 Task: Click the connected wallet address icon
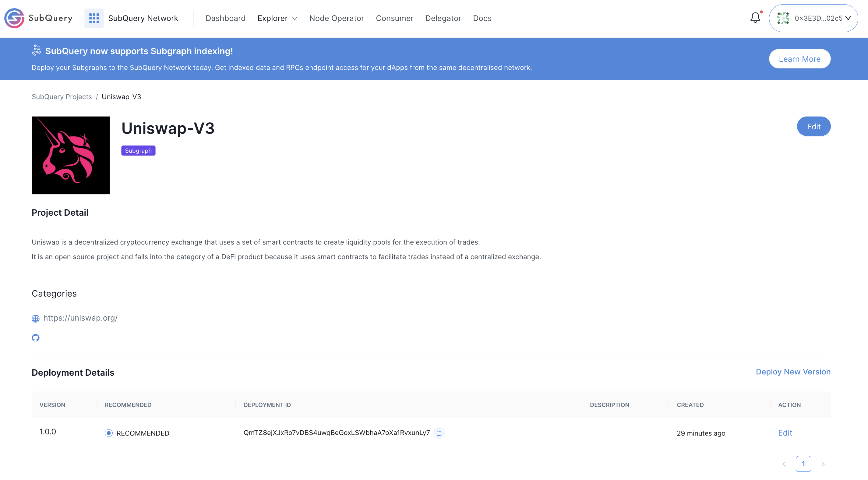tap(782, 18)
